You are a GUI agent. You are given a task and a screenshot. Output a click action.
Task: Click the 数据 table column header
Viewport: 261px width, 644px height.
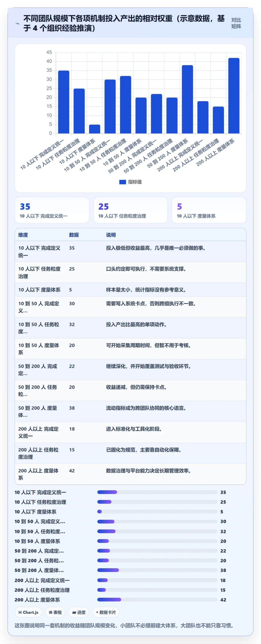pyautogui.click(x=74, y=235)
